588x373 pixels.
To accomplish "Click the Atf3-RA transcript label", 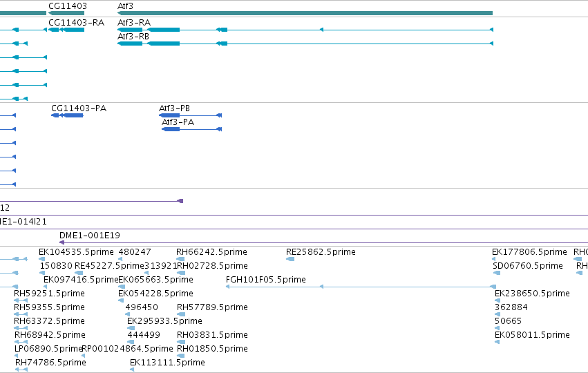I will tap(134, 23).
